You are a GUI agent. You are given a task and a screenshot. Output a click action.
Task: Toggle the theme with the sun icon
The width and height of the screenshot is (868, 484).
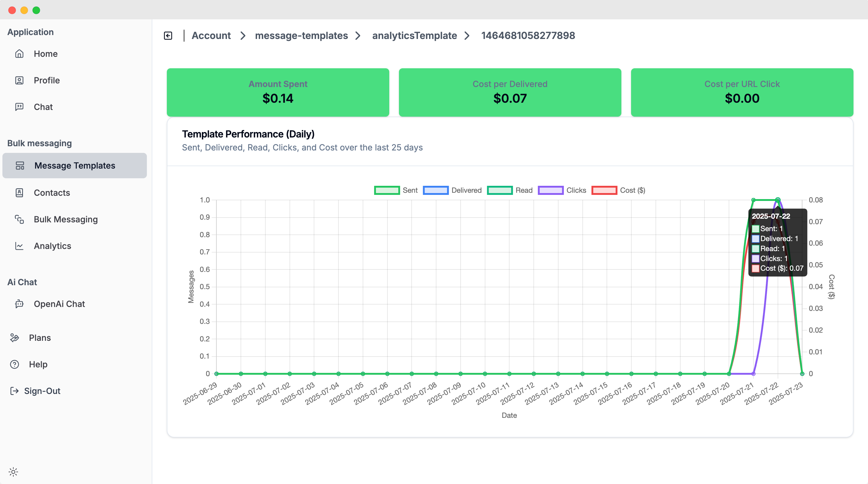click(13, 472)
